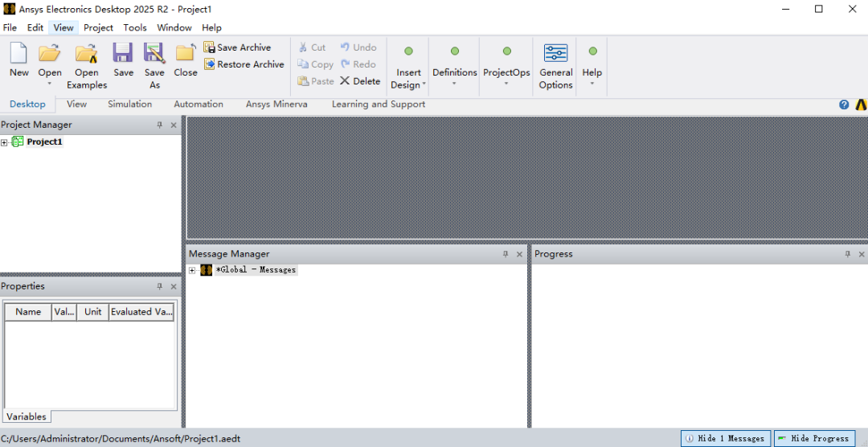The height and width of the screenshot is (447, 868).
Task: Open the Tools menu
Action: [135, 27]
